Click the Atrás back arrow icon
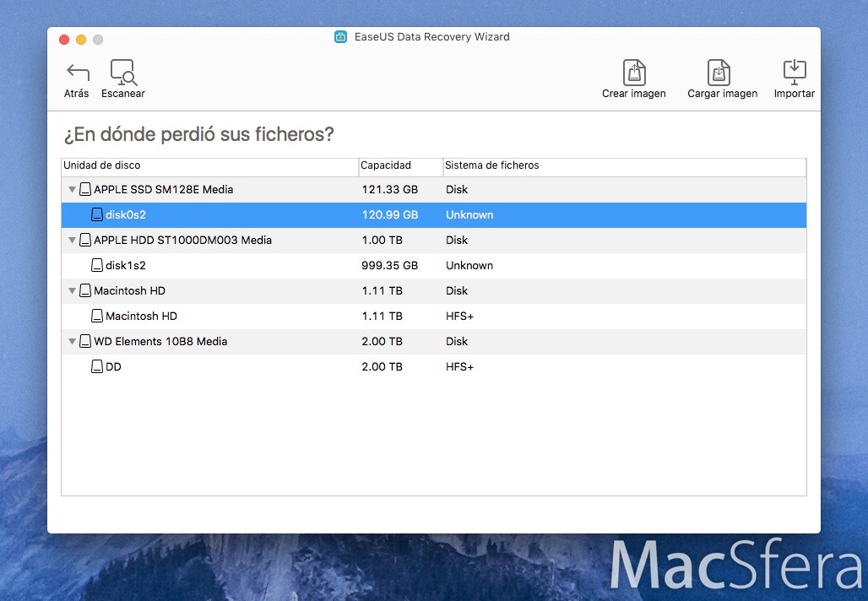The width and height of the screenshot is (868, 601). pos(78,73)
